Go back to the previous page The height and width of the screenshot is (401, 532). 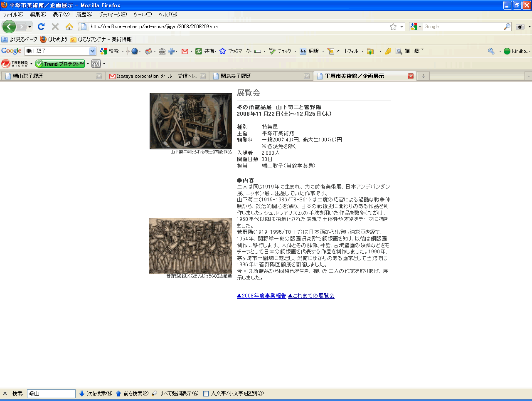[9, 27]
